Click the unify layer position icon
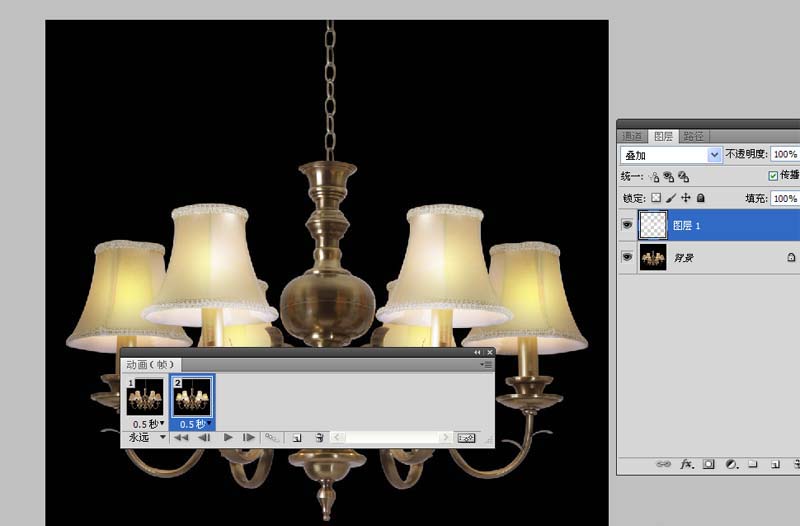Screen dimensions: 800x526 pos(654,177)
